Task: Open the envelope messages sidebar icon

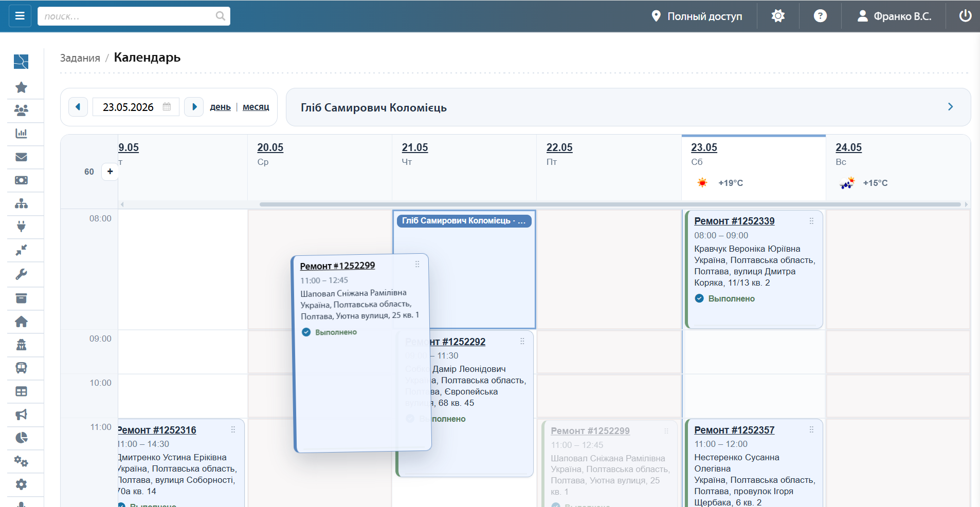Action: pyautogui.click(x=21, y=157)
